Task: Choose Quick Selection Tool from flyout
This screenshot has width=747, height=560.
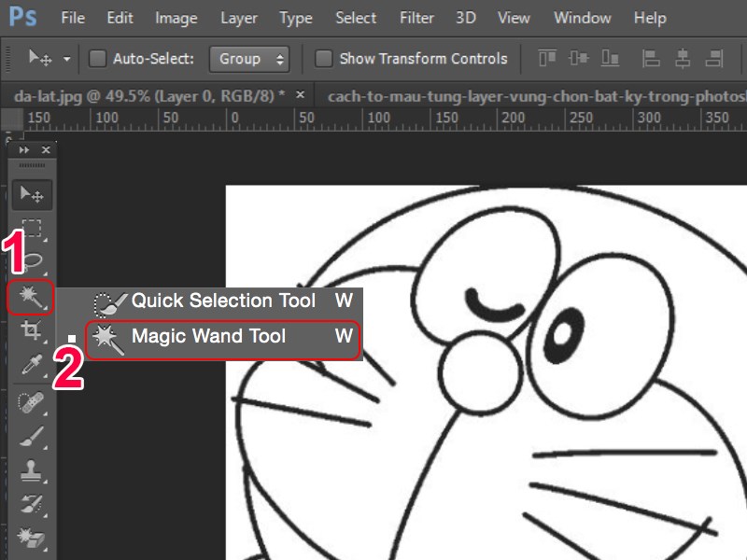Action: pyautogui.click(x=223, y=301)
